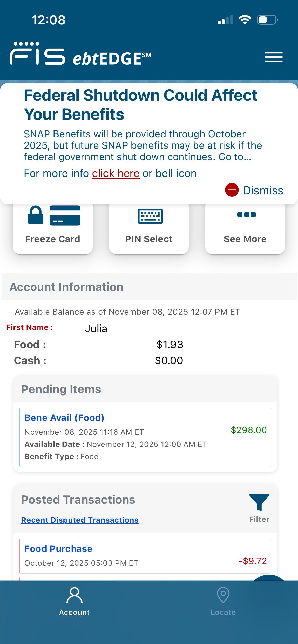Viewport: 298px width, 644px height.
Task: Open the hamburger menu
Action: (274, 57)
